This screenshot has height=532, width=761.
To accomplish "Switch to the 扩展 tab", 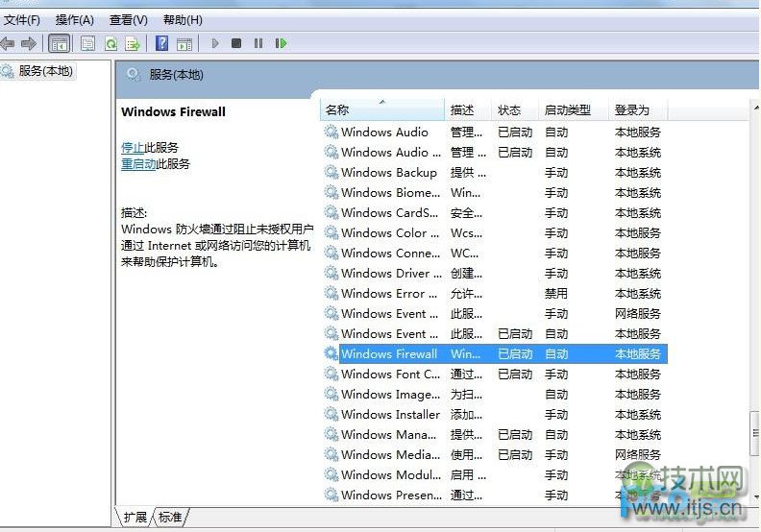I will 135,518.
